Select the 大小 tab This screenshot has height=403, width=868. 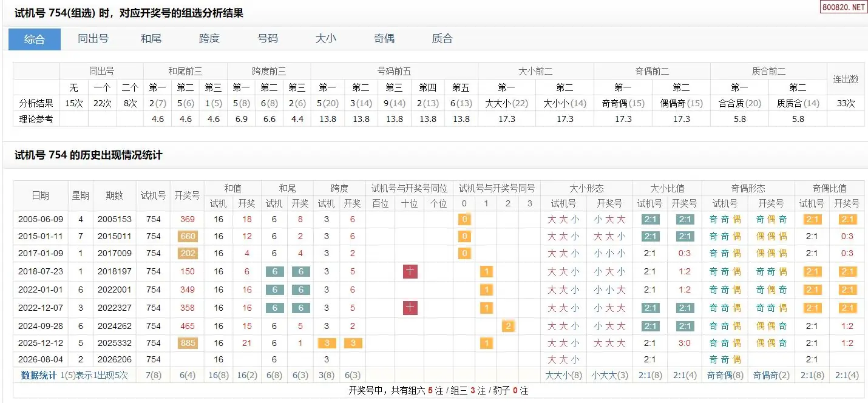tap(326, 39)
